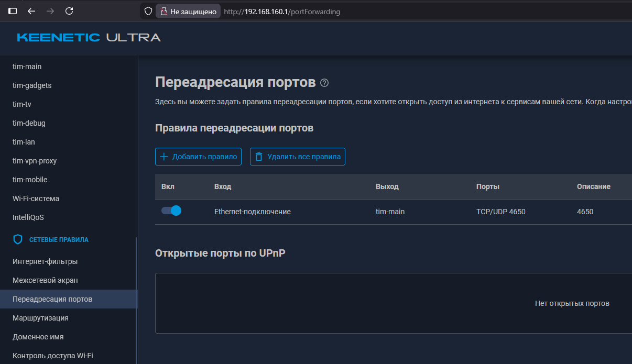Select Маршрутизация in the sidebar

[40, 318]
